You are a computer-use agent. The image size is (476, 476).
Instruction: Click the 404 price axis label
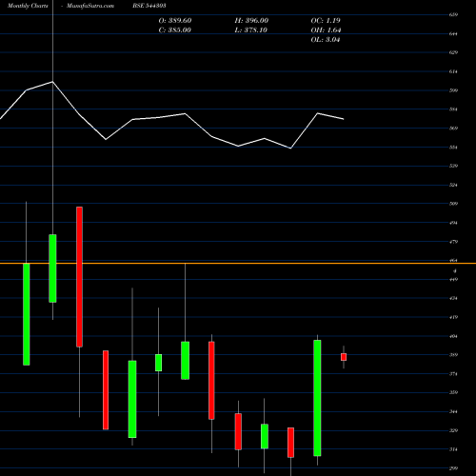[453, 336]
